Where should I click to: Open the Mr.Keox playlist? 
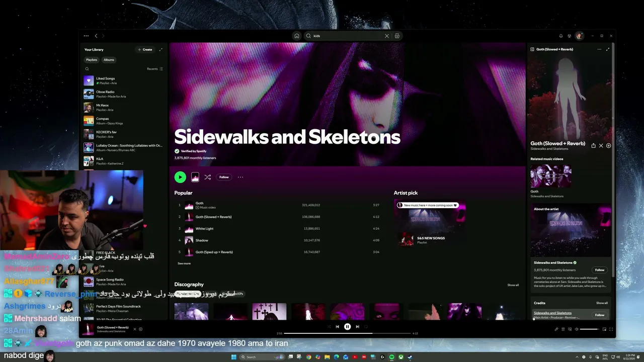(124, 108)
